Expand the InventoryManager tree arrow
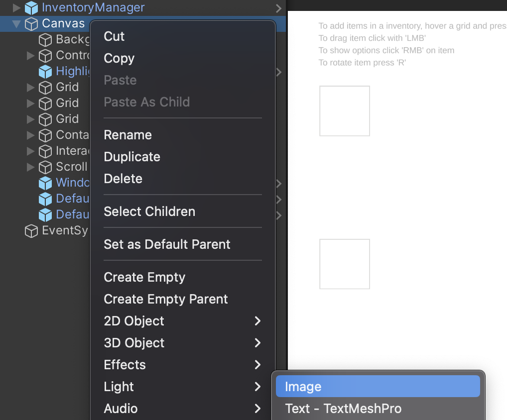The image size is (507, 420). pyautogui.click(x=16, y=7)
